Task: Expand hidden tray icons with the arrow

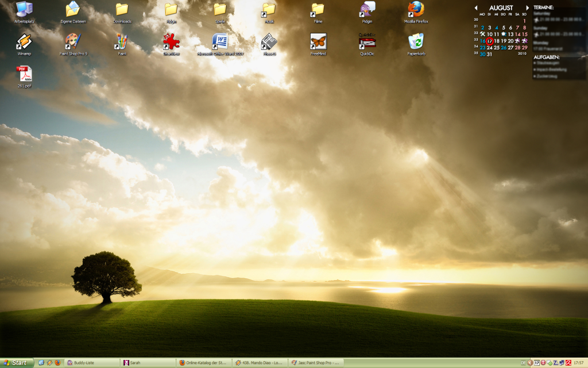Action: 530,363
